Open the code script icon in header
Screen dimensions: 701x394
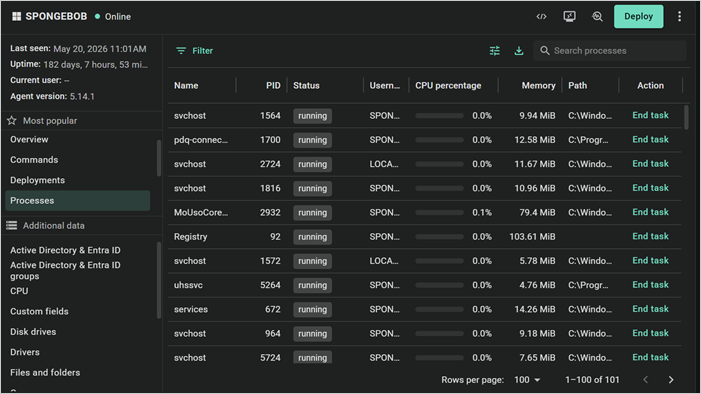coord(541,17)
